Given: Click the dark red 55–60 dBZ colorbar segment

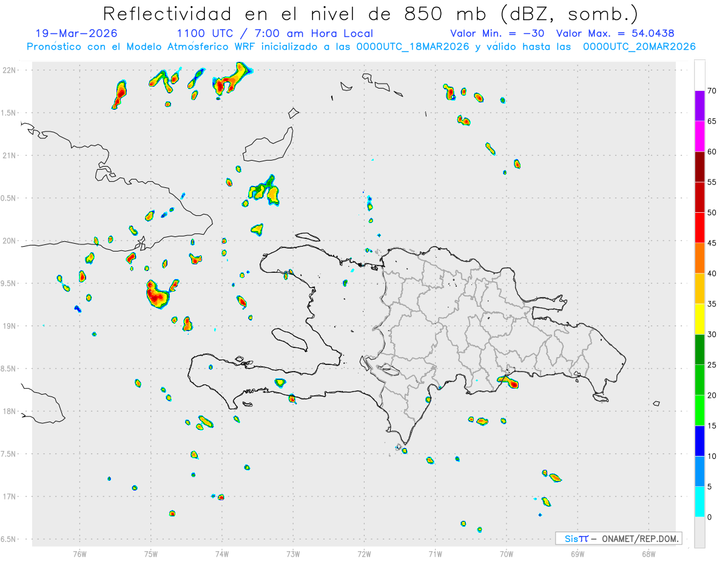Looking at the screenshot, I should tap(699, 167).
